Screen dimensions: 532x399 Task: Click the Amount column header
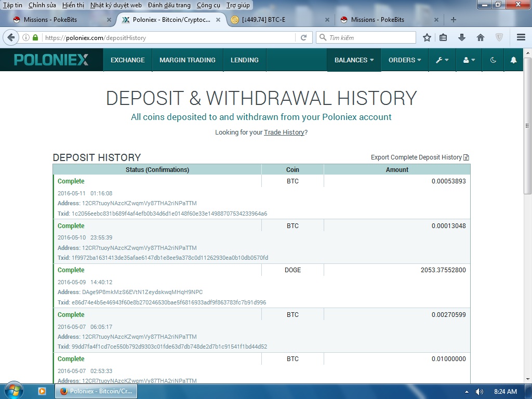pos(397,170)
